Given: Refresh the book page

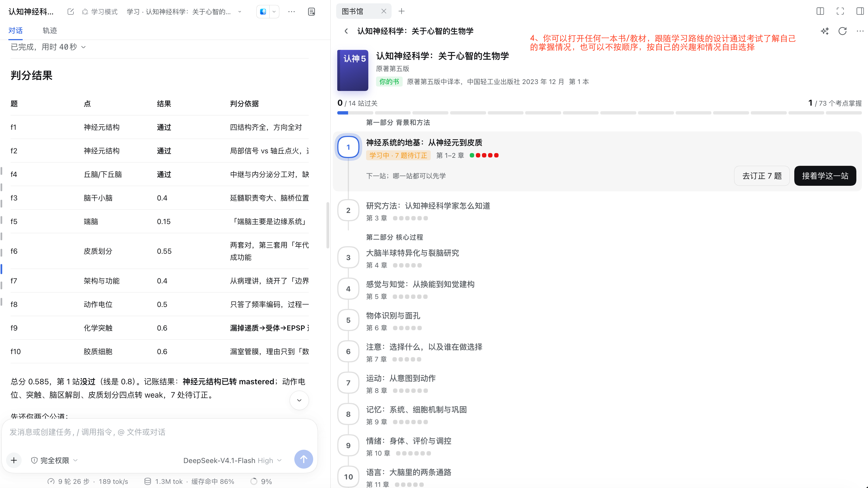Looking at the screenshot, I should tap(843, 31).
